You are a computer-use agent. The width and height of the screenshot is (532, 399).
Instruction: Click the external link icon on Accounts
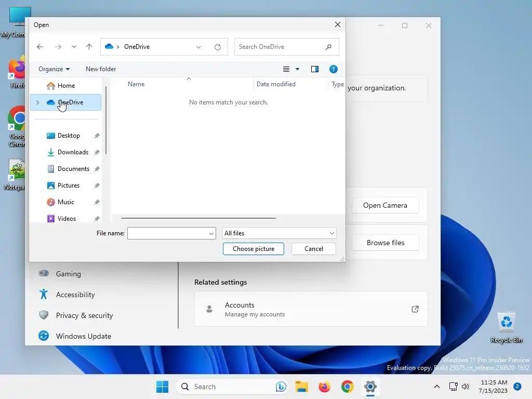(x=415, y=309)
